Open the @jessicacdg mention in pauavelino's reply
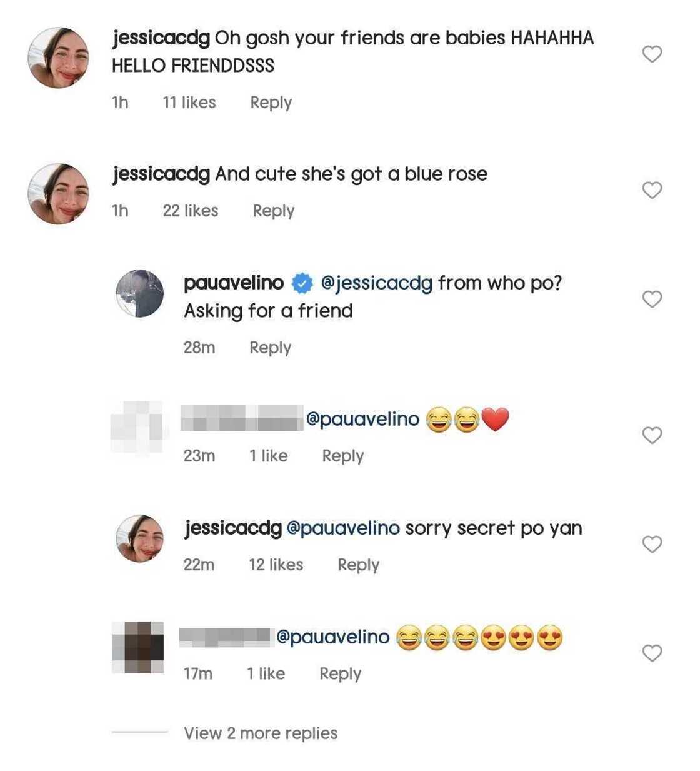The height and width of the screenshot is (771, 700). click(x=376, y=283)
